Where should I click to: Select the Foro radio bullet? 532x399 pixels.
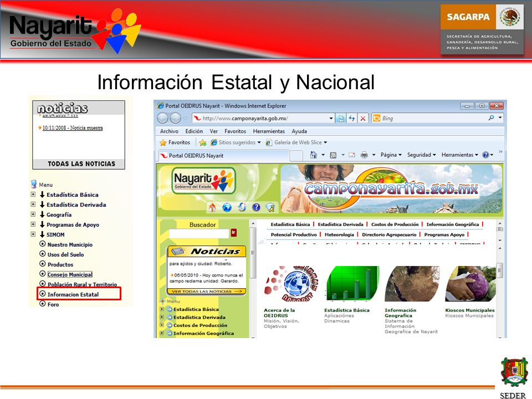pyautogui.click(x=43, y=304)
